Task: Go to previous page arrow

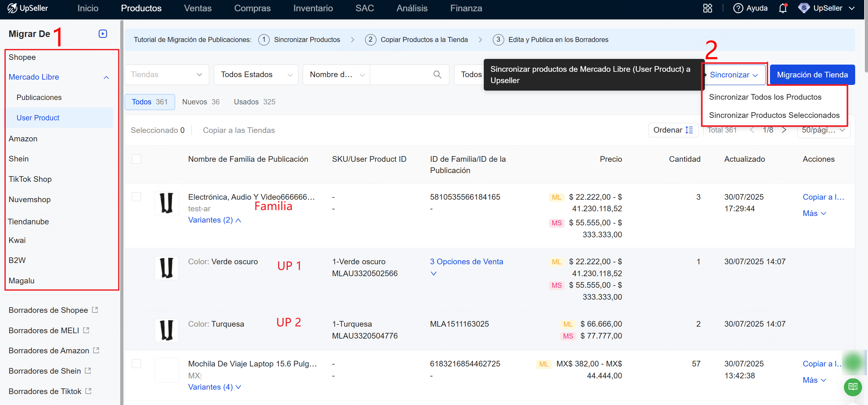Action: tap(752, 130)
